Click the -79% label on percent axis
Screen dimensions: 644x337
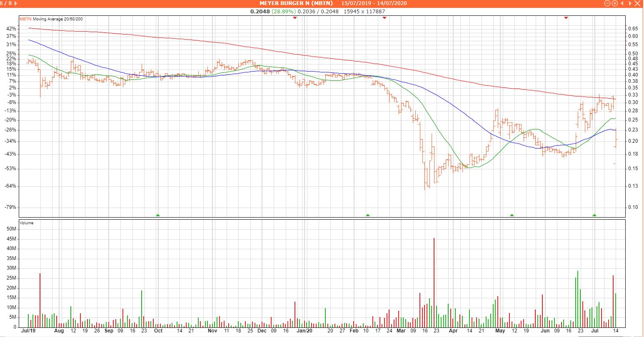coord(10,207)
